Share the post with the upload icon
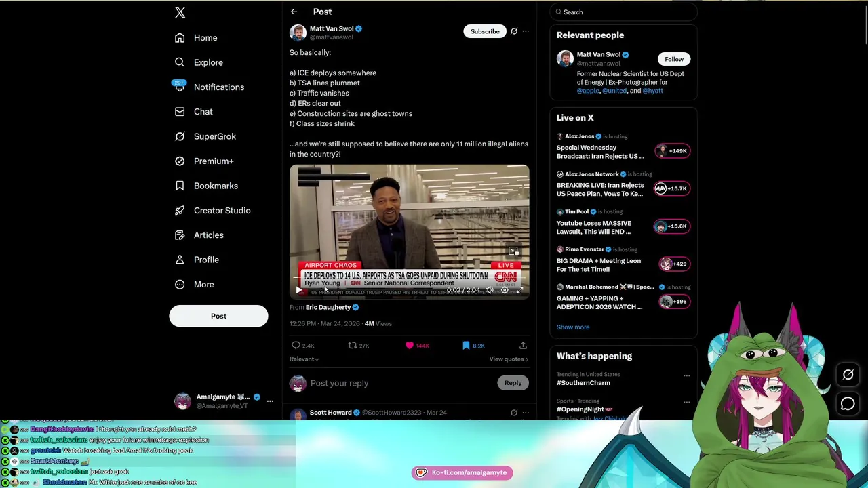Screen dimensions: 868x488 (x=523, y=346)
